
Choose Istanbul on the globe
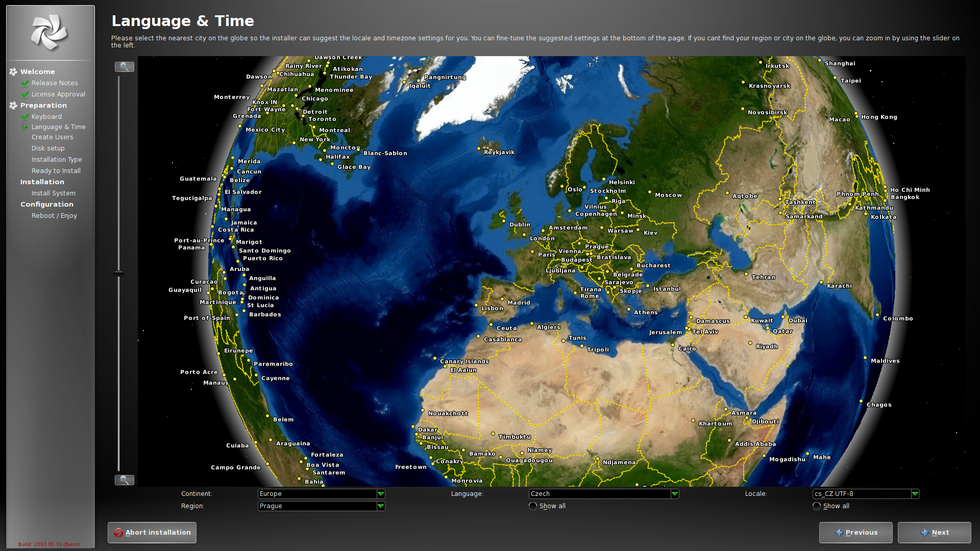648,286
